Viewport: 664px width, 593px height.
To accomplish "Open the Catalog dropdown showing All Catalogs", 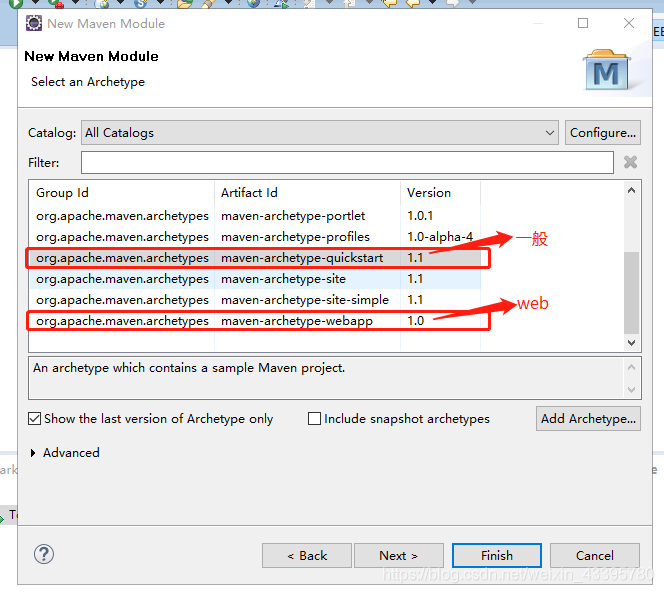I will pyautogui.click(x=320, y=133).
